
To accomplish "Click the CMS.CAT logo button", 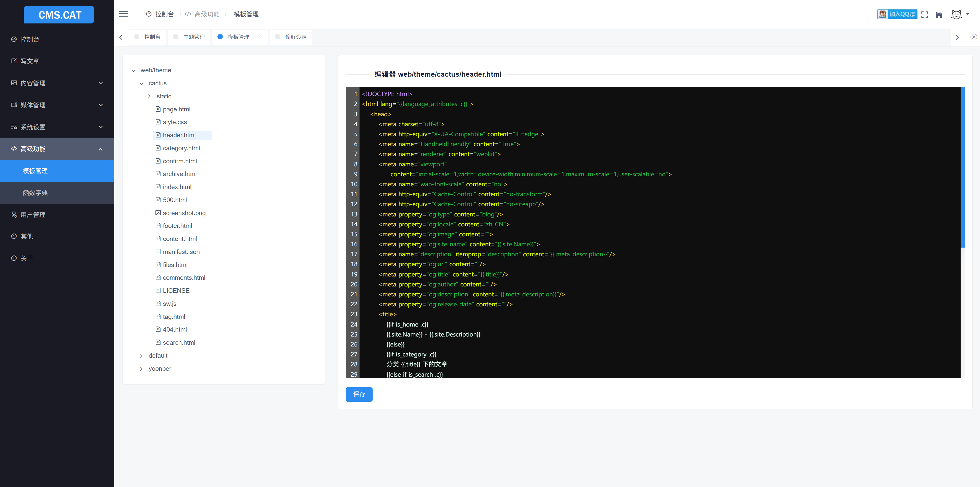I will (59, 15).
